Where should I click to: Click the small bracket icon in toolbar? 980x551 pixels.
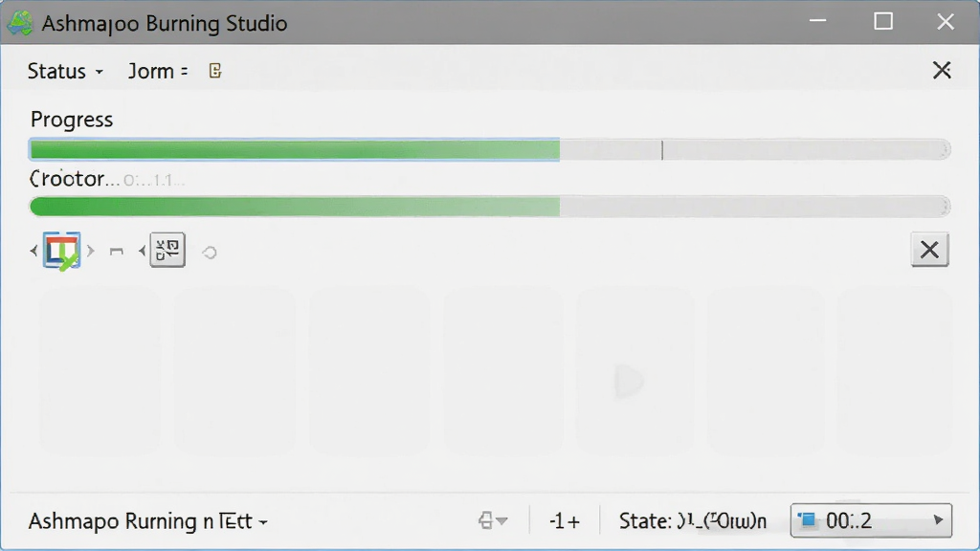116,252
